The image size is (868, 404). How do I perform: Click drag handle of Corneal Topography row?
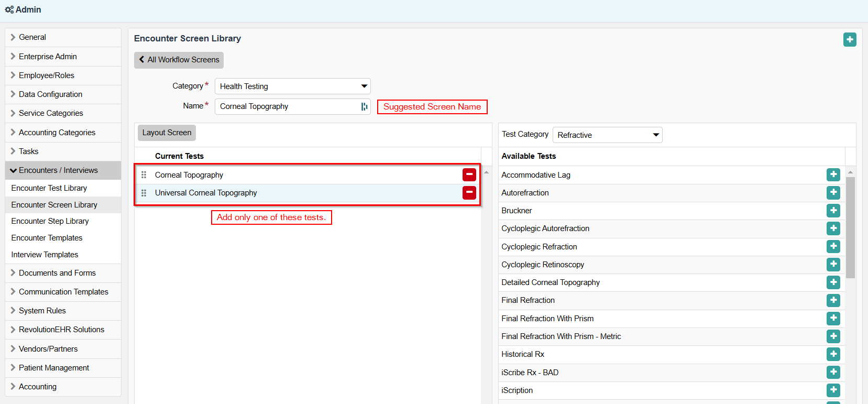click(144, 175)
